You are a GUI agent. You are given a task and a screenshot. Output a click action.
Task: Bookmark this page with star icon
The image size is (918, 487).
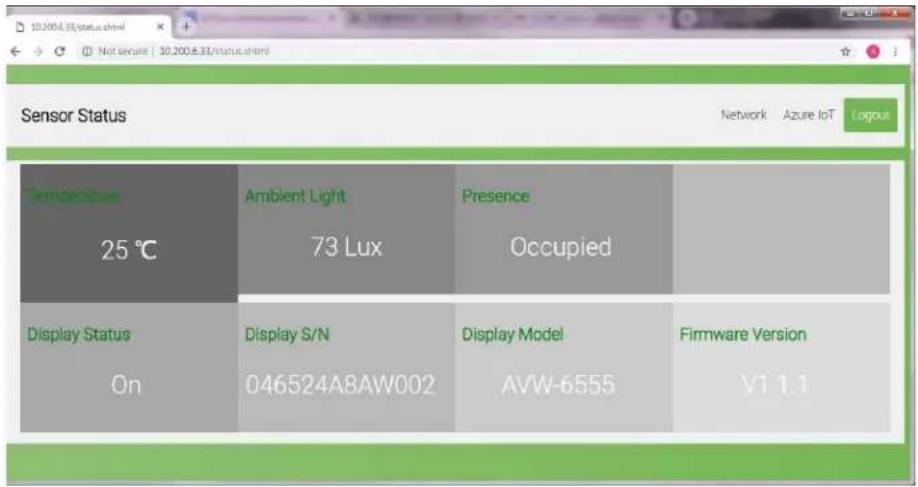click(x=845, y=52)
